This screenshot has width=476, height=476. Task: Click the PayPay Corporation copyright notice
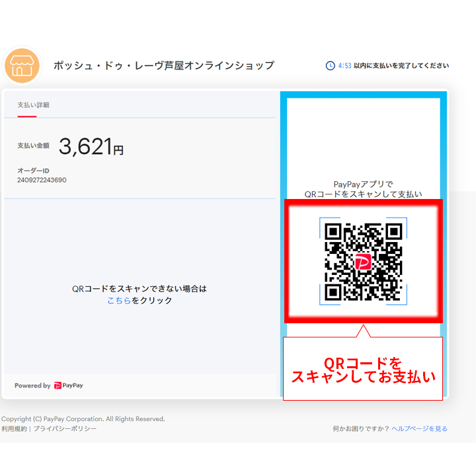[x=83, y=419]
